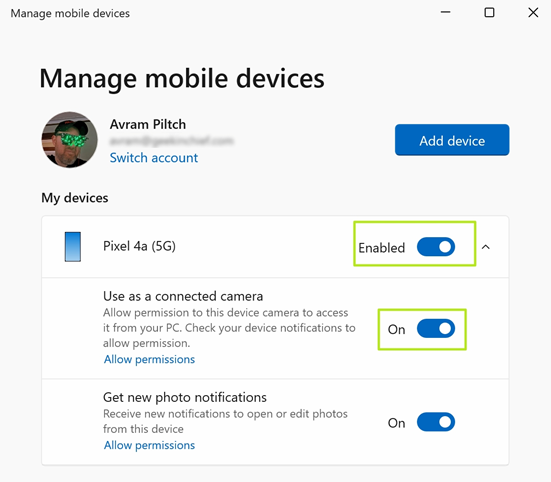Select the Pixel 4a (5G) device name
Image resolution: width=551 pixels, height=482 pixels.
[140, 246]
